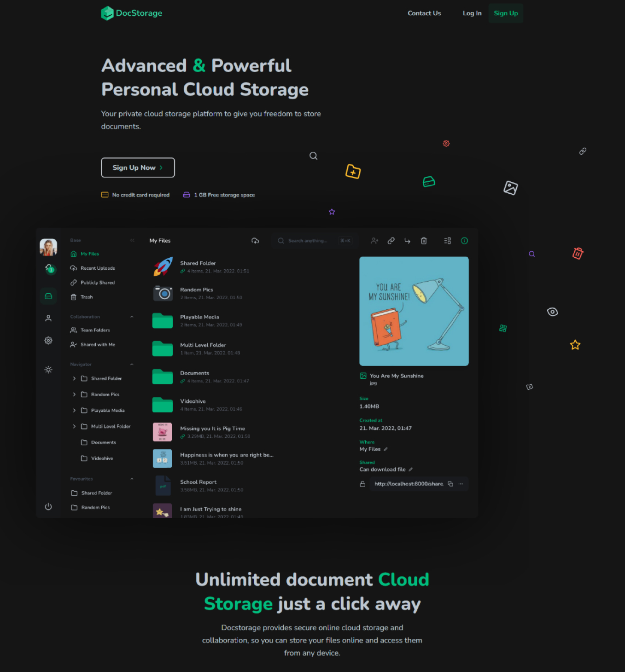
Task: Collapse the Collaboration section
Action: 132,317
